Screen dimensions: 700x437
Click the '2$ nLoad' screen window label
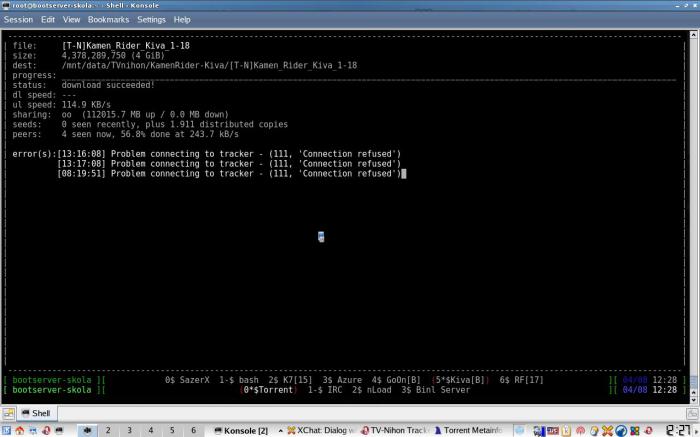pyautogui.click(x=371, y=390)
